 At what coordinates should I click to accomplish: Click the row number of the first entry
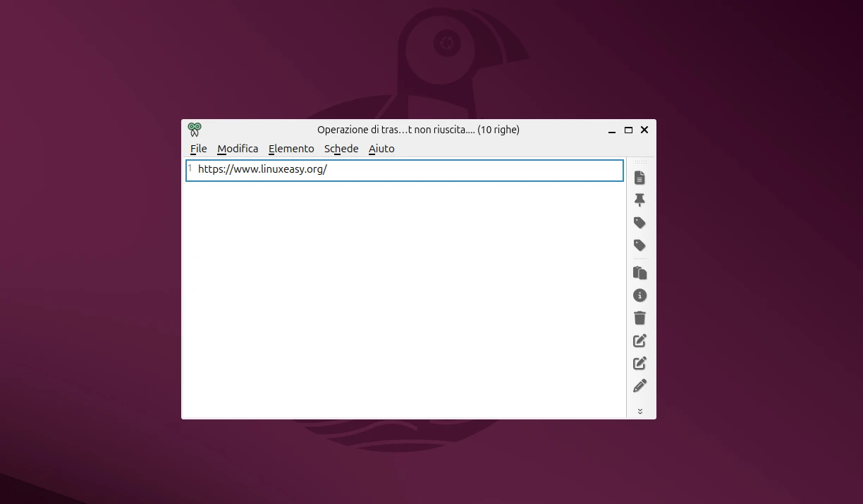click(189, 169)
